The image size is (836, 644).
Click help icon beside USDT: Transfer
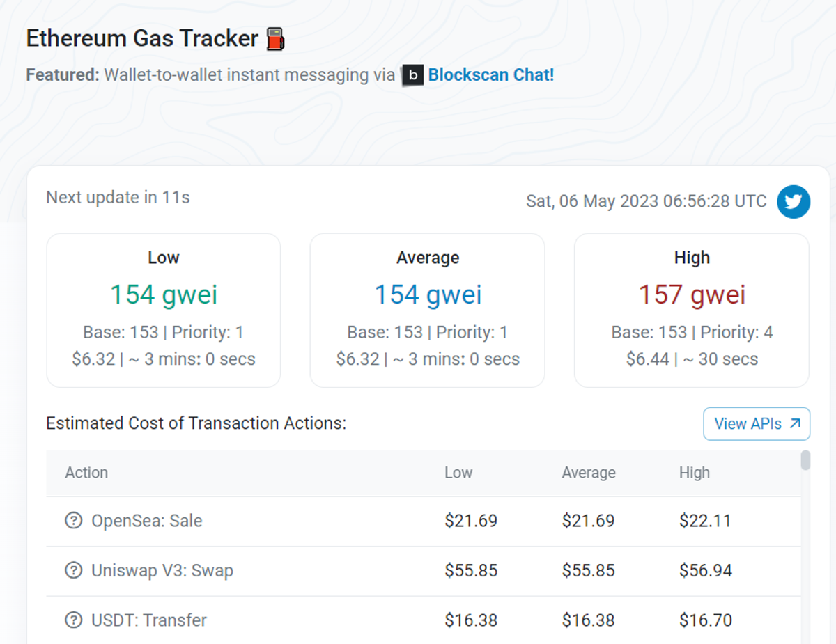pos(73,620)
